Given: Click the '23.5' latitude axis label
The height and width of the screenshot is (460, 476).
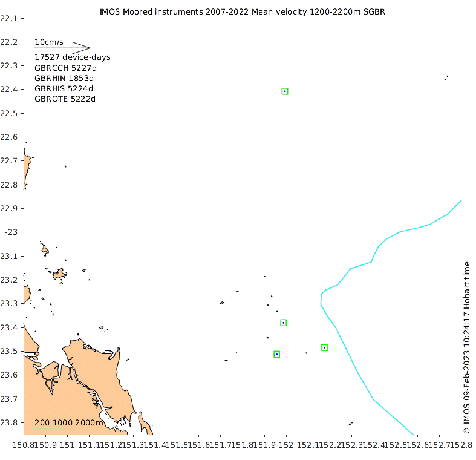Looking at the screenshot, I should (x=9, y=351).
